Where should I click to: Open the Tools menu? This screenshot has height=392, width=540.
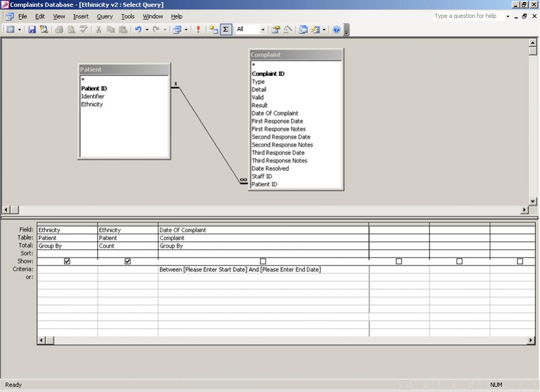pos(128,16)
